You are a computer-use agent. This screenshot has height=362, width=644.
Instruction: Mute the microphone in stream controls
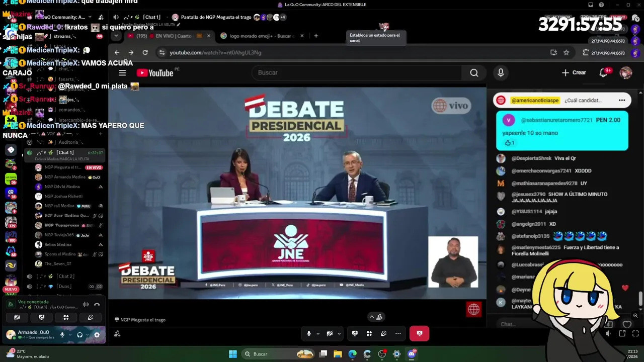point(309,333)
